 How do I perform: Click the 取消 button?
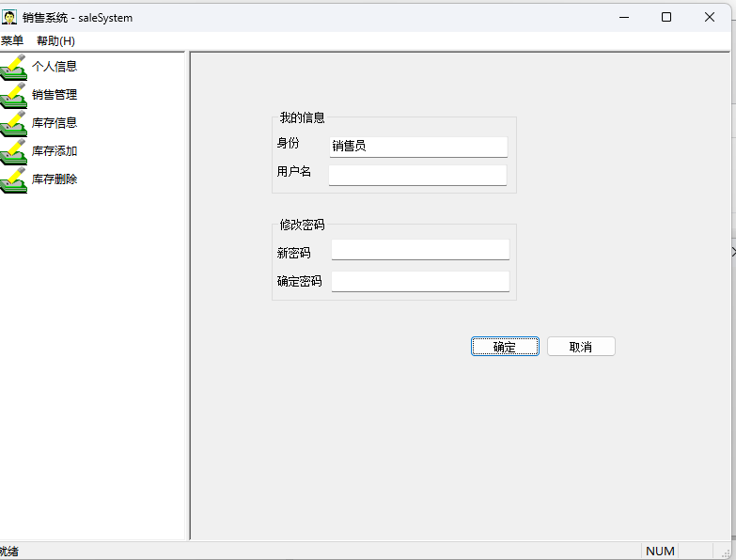click(x=581, y=347)
